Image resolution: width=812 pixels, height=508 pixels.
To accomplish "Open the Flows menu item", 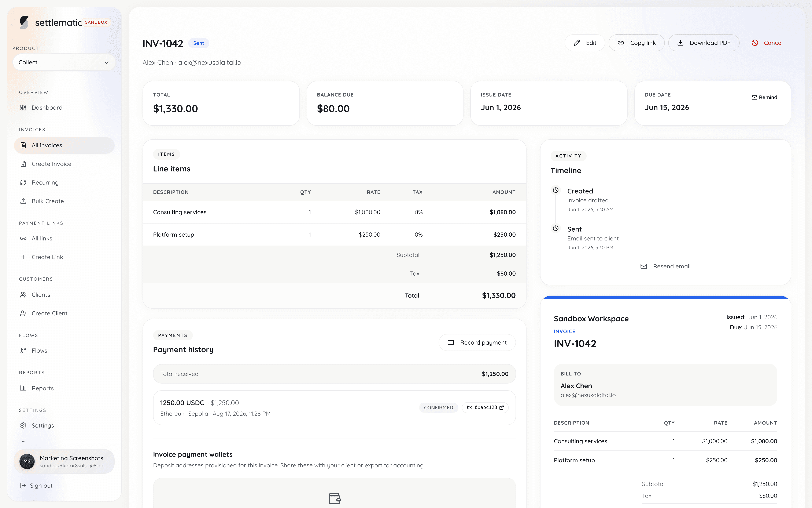I will pos(64,351).
